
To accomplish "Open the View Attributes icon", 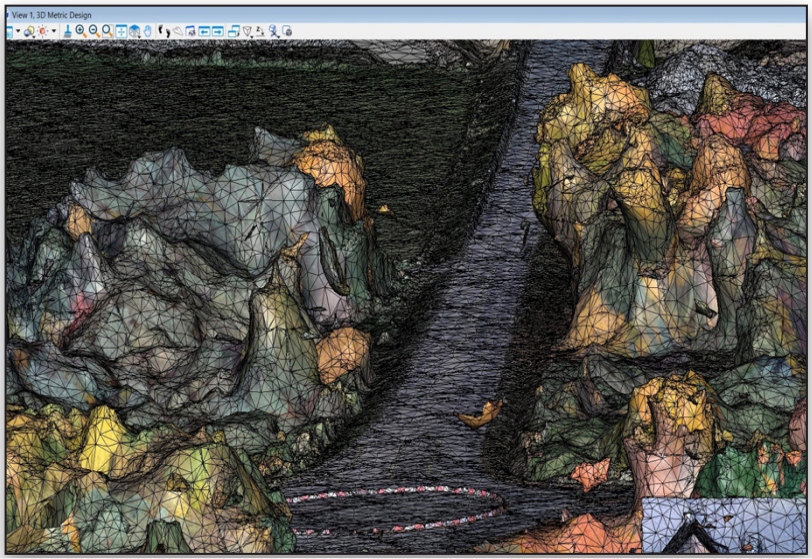I will [x=9, y=31].
